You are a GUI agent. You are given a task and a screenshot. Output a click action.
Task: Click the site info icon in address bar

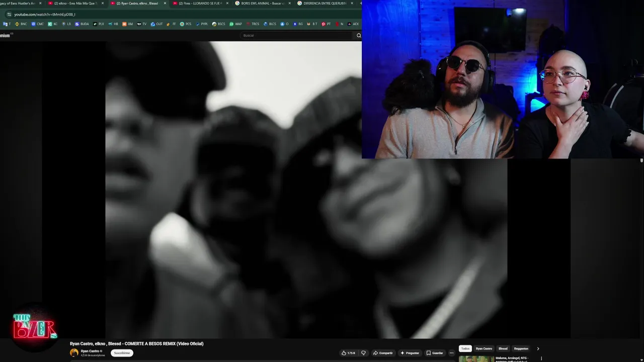coord(9,14)
